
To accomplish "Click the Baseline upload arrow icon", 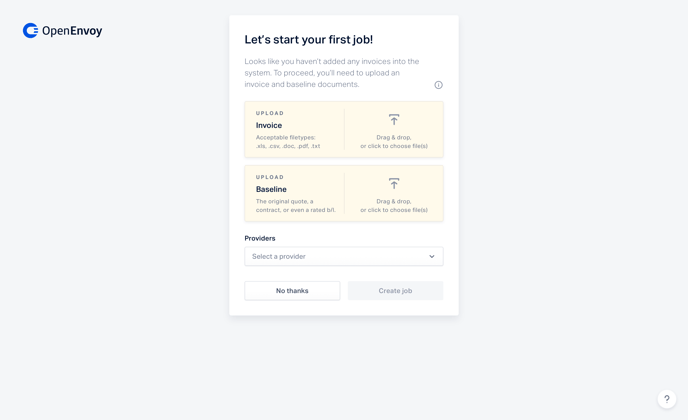I will (x=394, y=183).
